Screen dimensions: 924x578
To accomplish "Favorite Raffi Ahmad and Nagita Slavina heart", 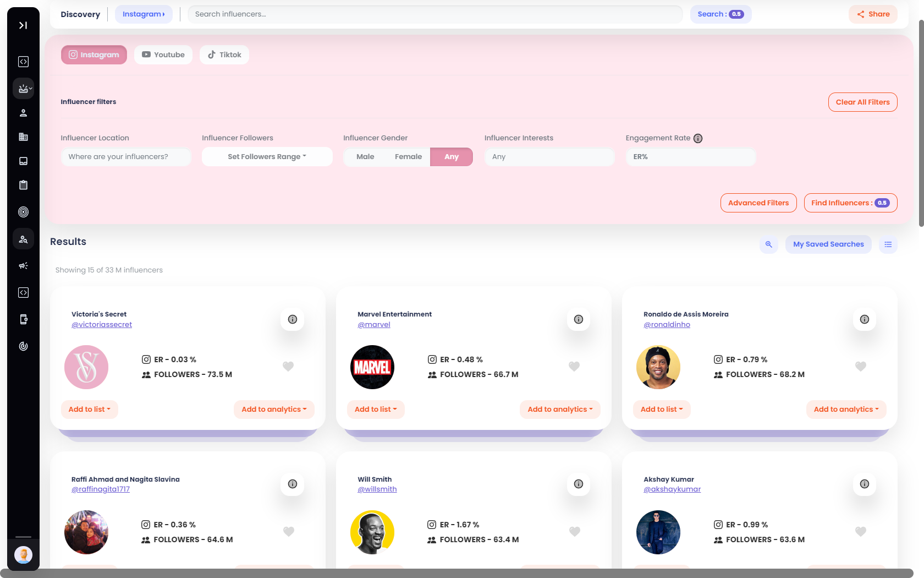I will coord(289,531).
